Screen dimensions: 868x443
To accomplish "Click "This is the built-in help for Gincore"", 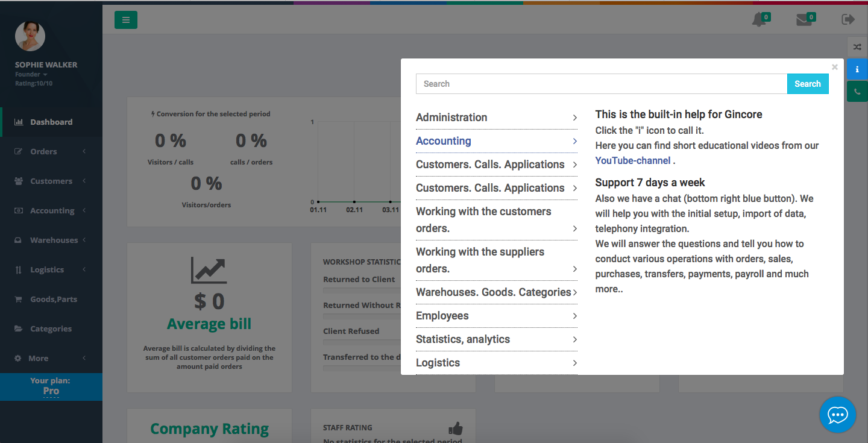I will [x=679, y=115].
